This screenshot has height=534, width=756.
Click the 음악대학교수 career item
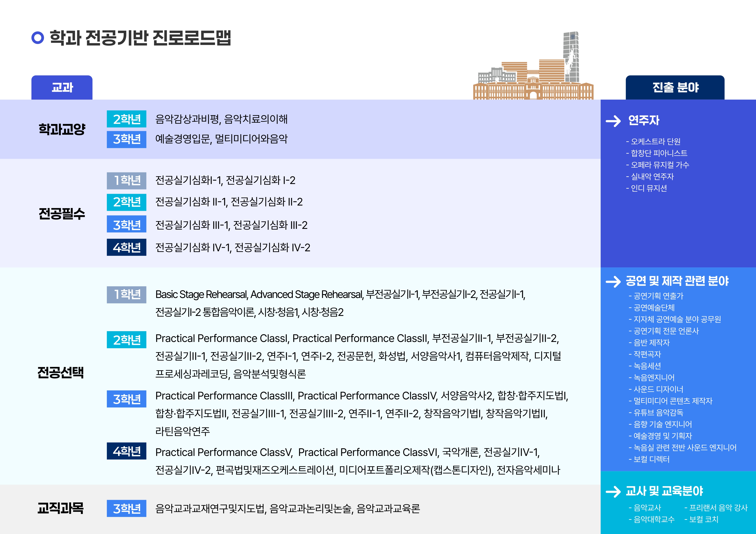(x=652, y=519)
